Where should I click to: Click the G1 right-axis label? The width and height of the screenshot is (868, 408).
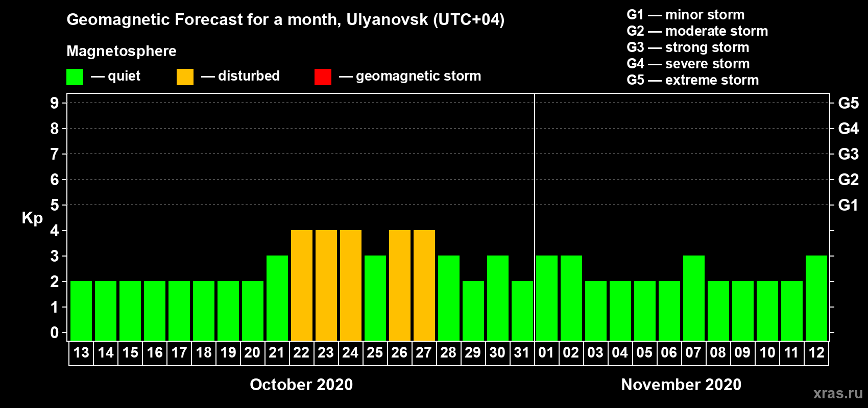[849, 205]
